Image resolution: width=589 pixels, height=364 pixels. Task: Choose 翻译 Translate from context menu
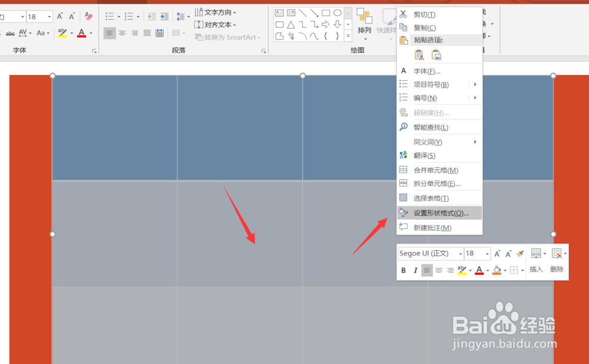click(439, 155)
